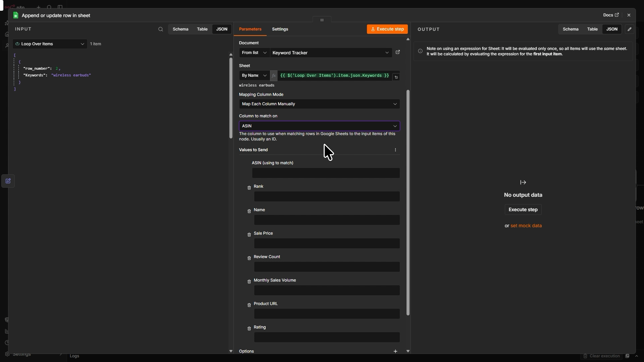The image size is (644, 362).
Task: Click the Input panel scrollbar thumb
Action: click(231, 98)
